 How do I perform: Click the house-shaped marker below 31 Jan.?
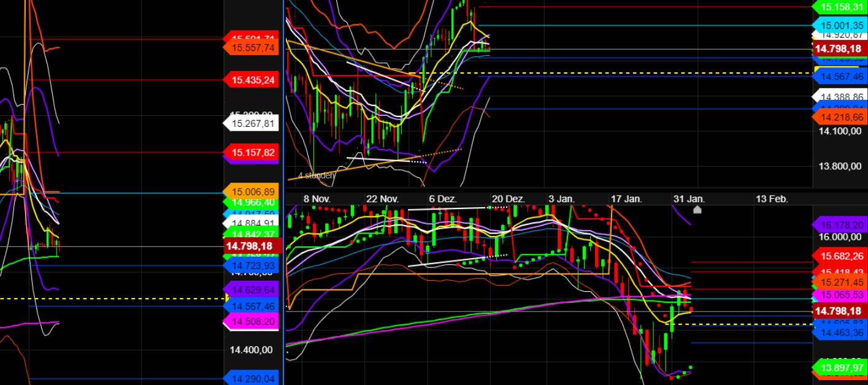697,210
